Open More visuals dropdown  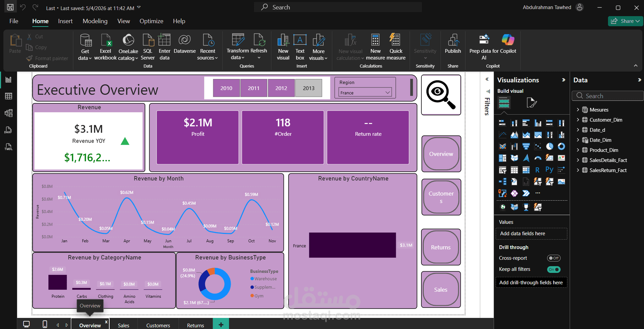click(x=318, y=47)
